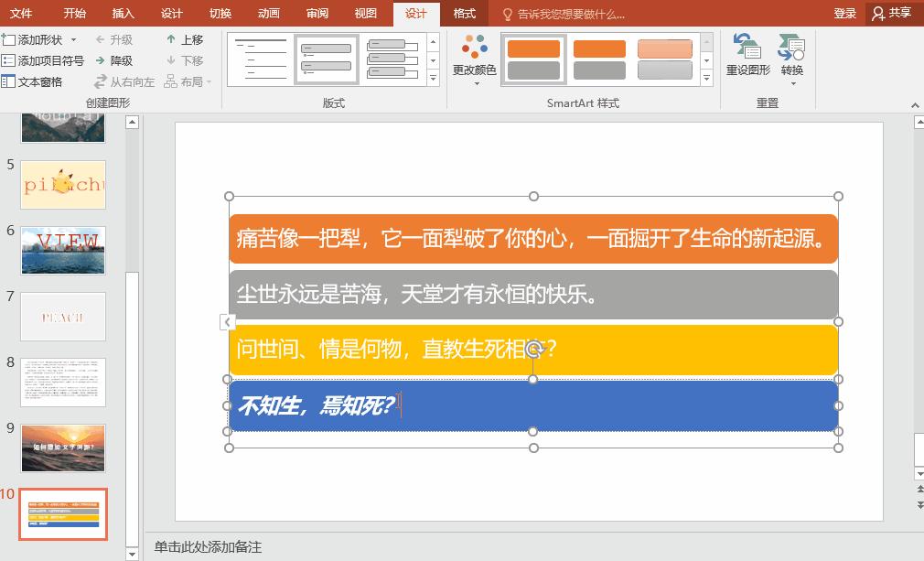Move shape up with 上移 icon

[188, 39]
